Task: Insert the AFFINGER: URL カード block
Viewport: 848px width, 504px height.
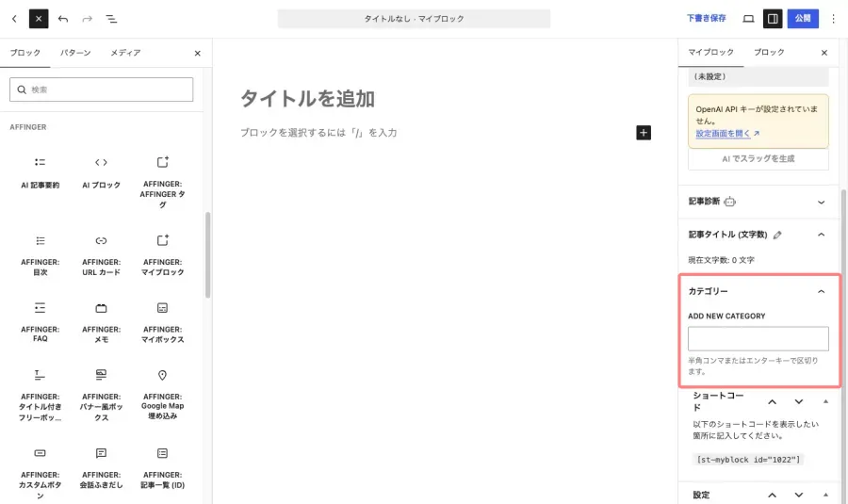Action: 101,256
